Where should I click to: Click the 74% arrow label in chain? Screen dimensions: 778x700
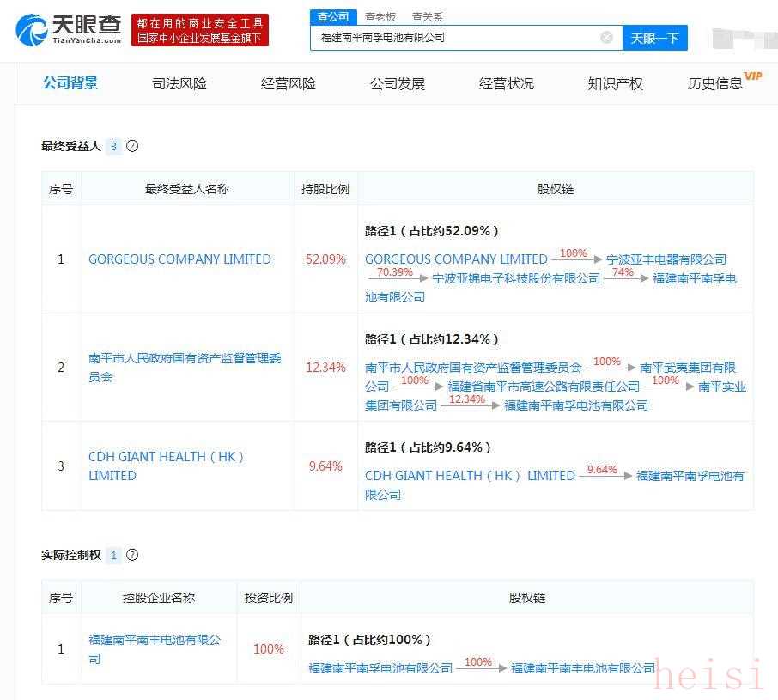click(623, 272)
